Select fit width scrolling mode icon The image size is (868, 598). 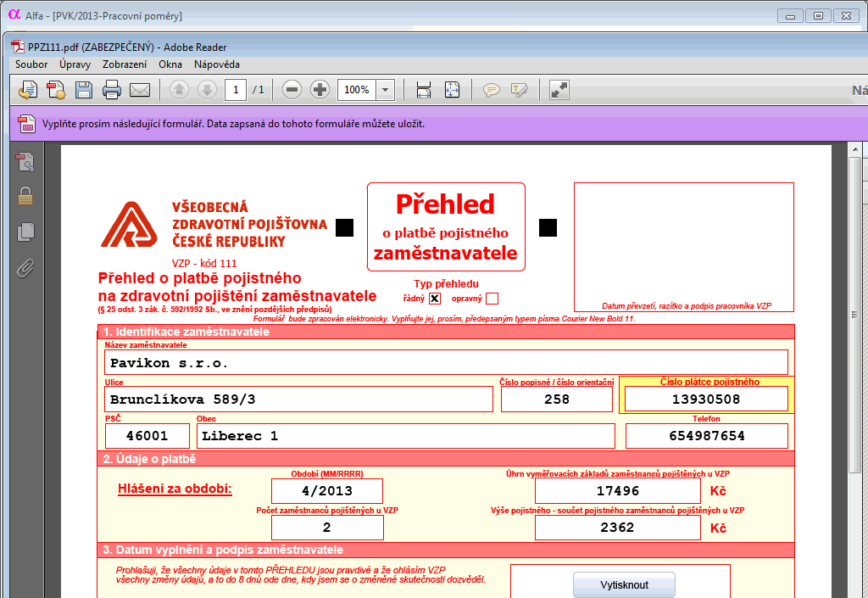point(424,90)
